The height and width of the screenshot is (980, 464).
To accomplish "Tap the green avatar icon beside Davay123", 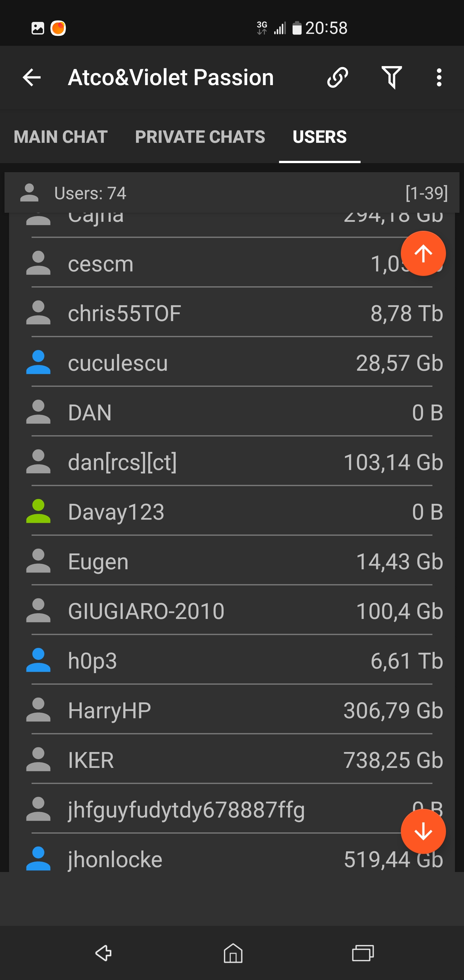I will pos(38,511).
